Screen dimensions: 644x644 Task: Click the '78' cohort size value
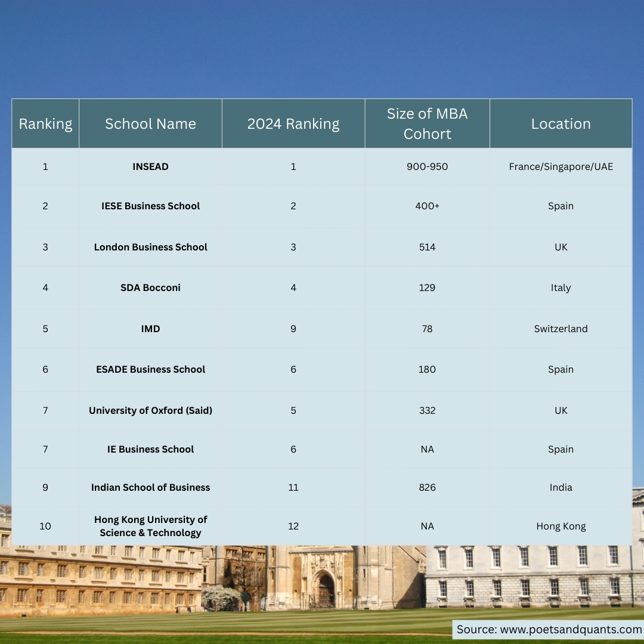click(x=427, y=329)
